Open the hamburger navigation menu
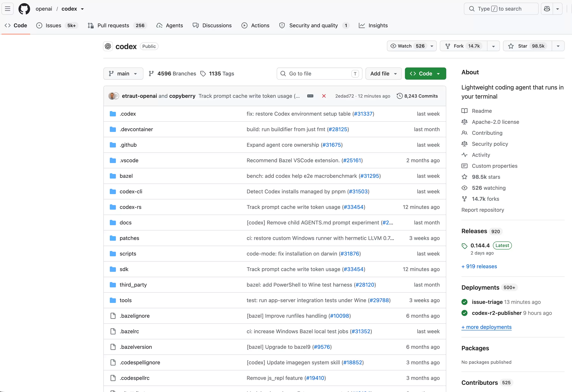The width and height of the screenshot is (572, 392). pos(8,9)
